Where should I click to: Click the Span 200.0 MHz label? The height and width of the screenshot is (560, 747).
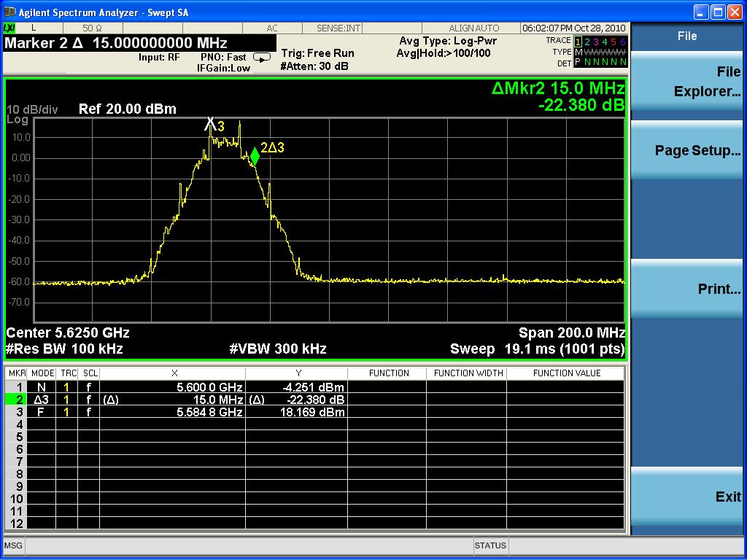click(571, 332)
